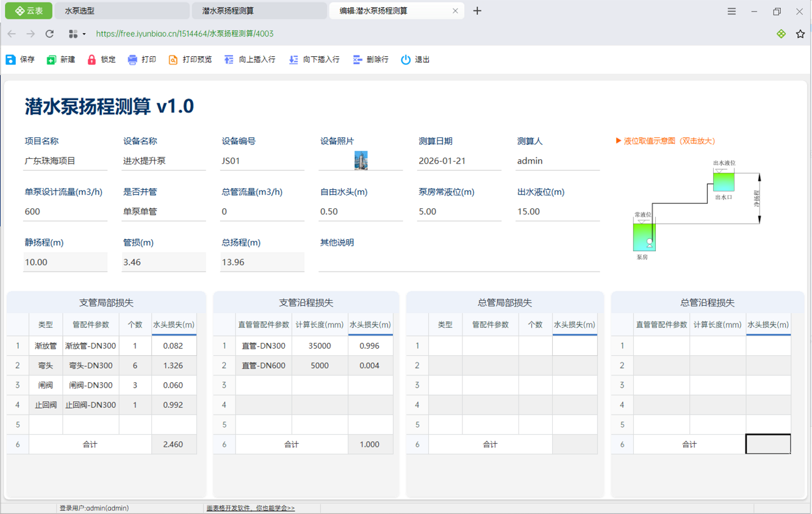Screen dimensions: 812x514
Task: Open a new tab with plus button
Action: click(x=477, y=11)
